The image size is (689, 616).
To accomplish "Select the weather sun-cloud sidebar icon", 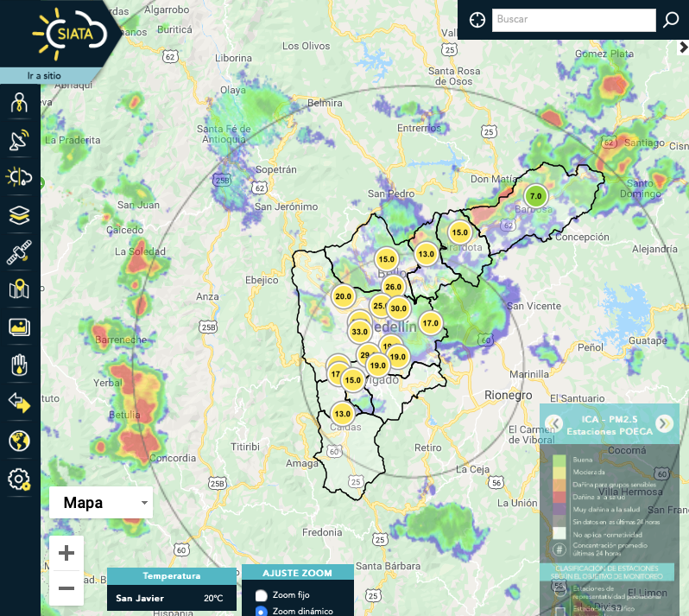I will tap(19, 177).
